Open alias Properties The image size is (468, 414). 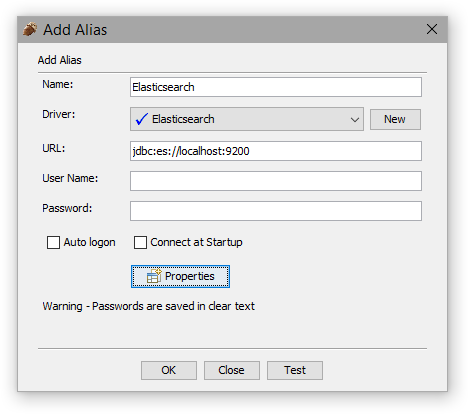180,276
